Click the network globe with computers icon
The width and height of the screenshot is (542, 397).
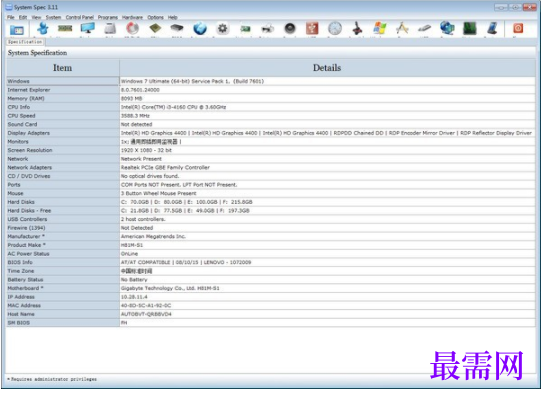point(447,28)
